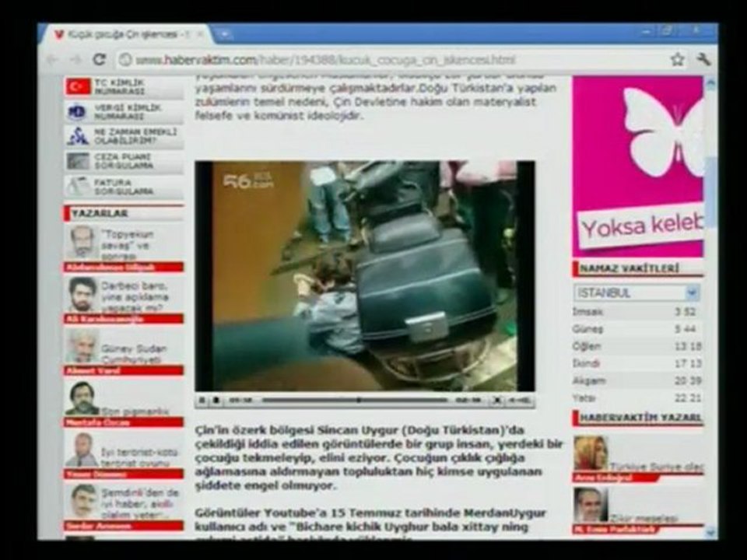
Task: Open the 'Güney Sudan Cumhuriyeti' column
Action: pyautogui.click(x=134, y=354)
